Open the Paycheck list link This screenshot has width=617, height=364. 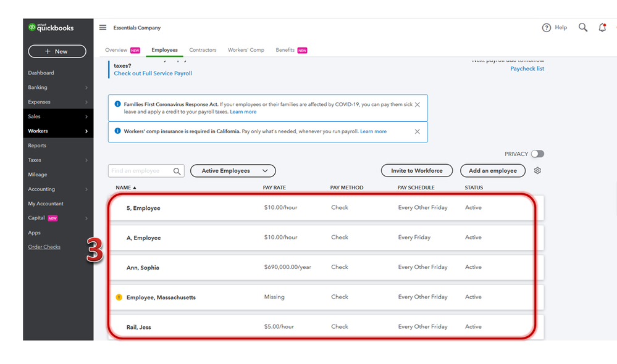[x=527, y=68]
